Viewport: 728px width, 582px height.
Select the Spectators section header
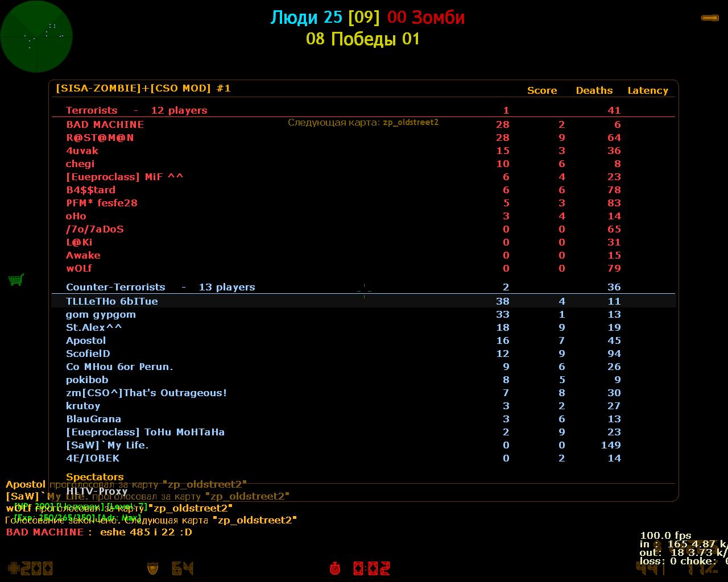point(94,477)
